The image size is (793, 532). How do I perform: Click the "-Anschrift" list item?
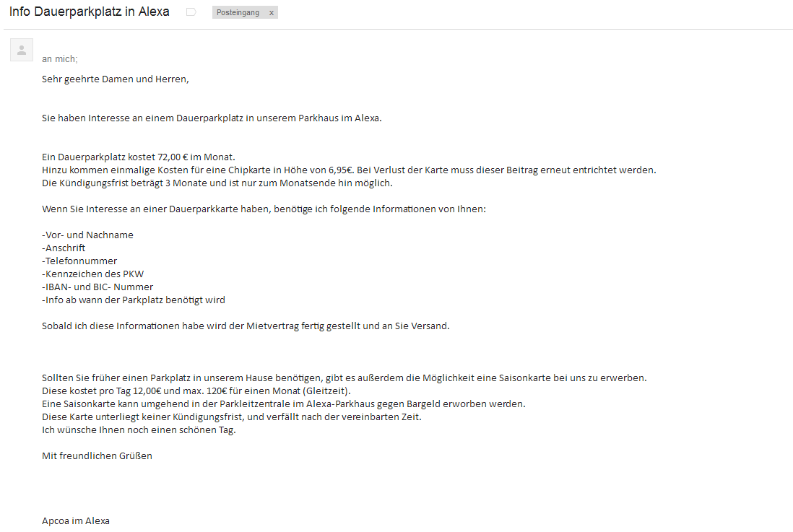(64, 248)
